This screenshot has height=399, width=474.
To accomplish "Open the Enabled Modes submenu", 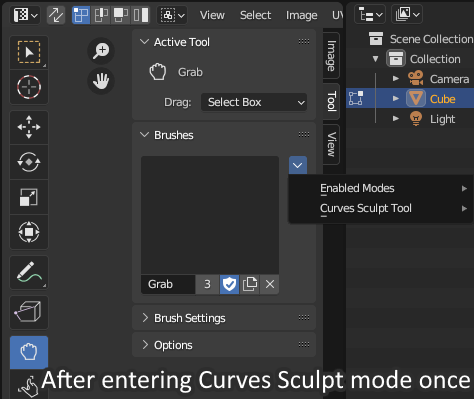I will pyautogui.click(x=381, y=188).
